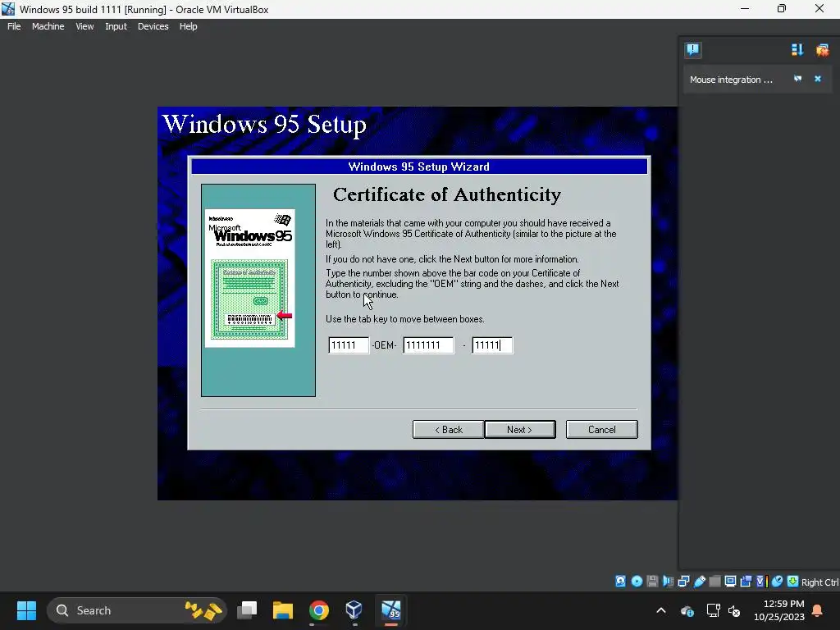This screenshot has width=840, height=630.
Task: Open the clock and date panel
Action: [779, 610]
